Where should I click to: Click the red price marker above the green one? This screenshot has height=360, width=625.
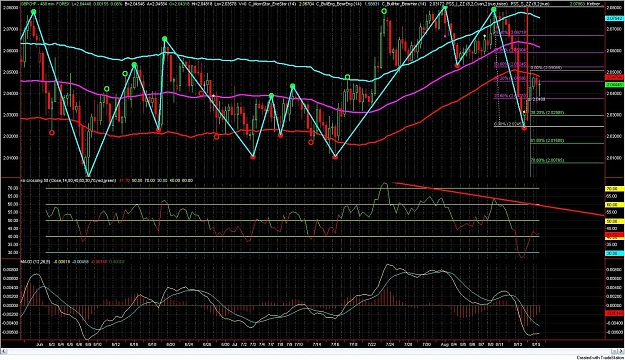click(x=615, y=77)
